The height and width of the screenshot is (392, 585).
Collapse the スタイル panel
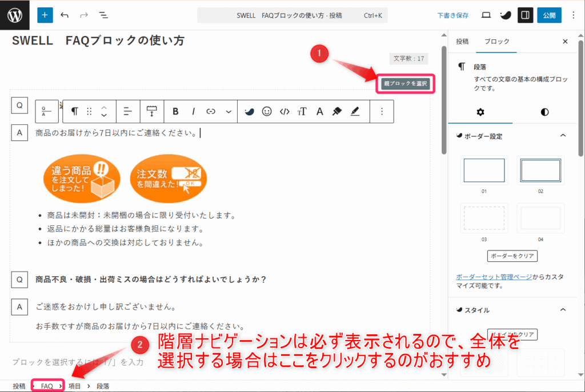[x=563, y=310]
